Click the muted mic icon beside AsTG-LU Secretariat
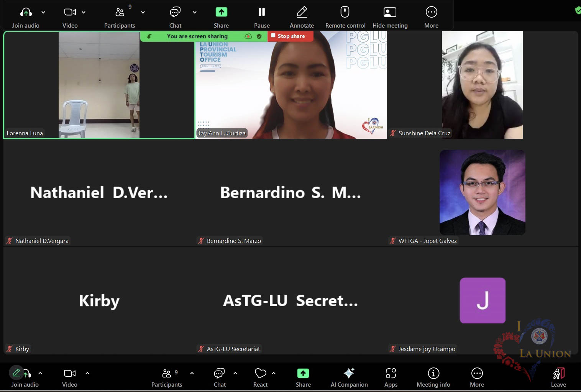Image resolution: width=581 pixels, height=392 pixels. click(x=201, y=349)
